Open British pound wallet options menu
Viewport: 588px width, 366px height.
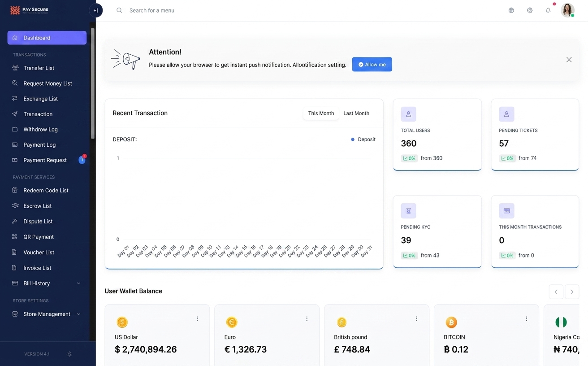click(417, 319)
